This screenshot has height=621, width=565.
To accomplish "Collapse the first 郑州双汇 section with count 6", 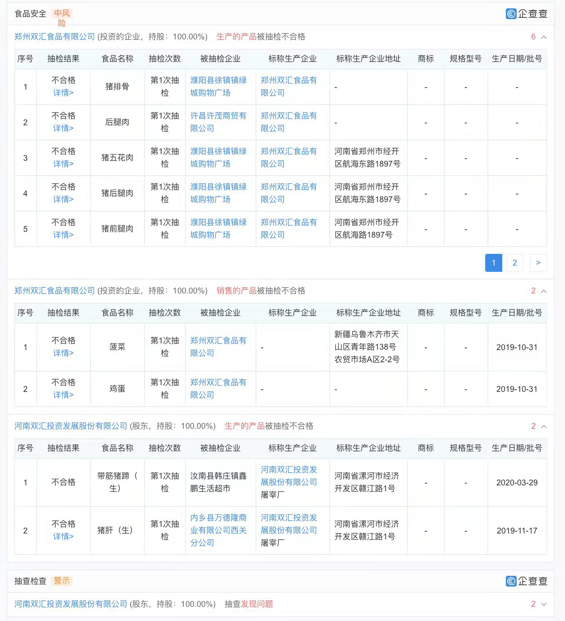I will tap(544, 37).
